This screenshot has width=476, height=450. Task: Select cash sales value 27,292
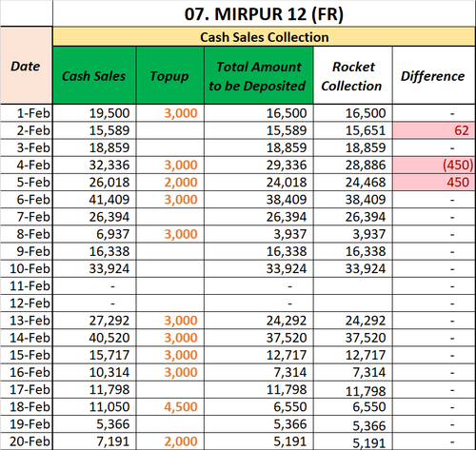(94, 321)
